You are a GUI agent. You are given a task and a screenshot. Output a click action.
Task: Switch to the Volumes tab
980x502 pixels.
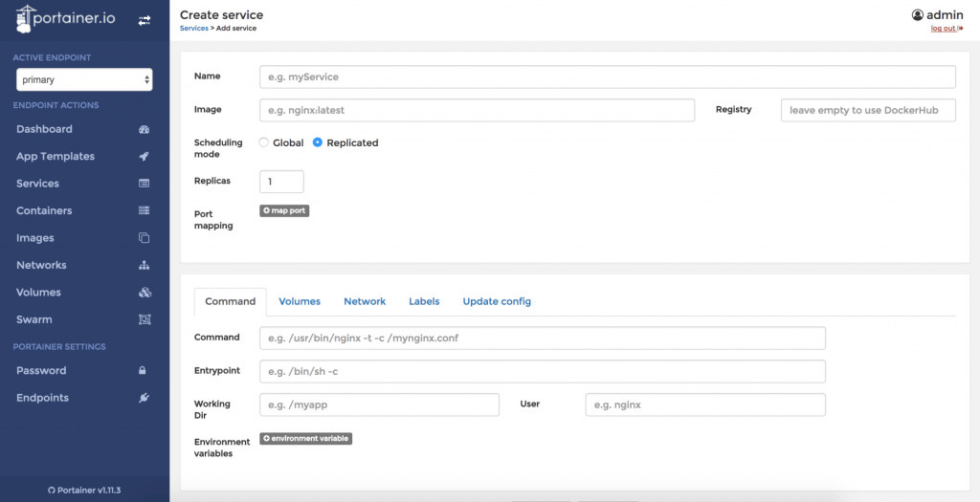click(300, 301)
